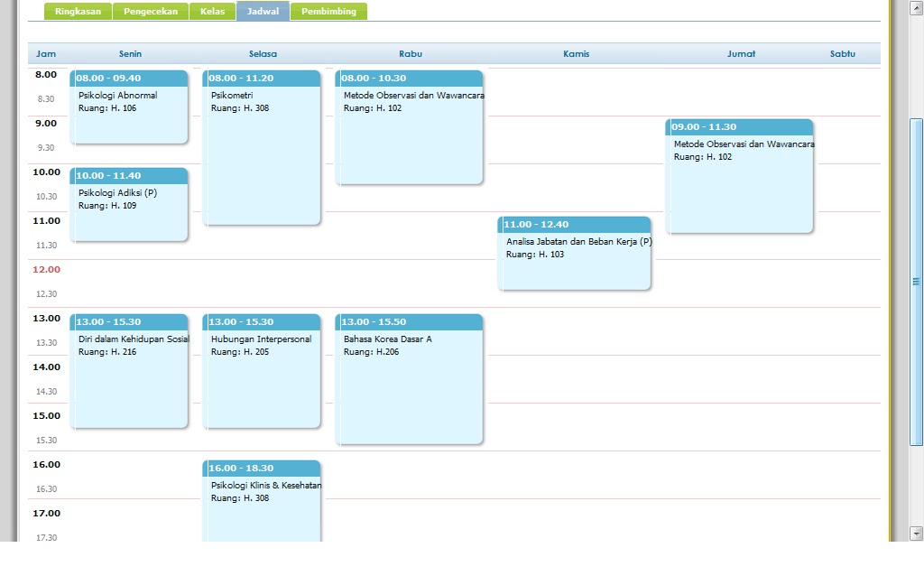The image size is (924, 585).
Task: Open the Psikologi Abnormal class block
Action: [129, 107]
